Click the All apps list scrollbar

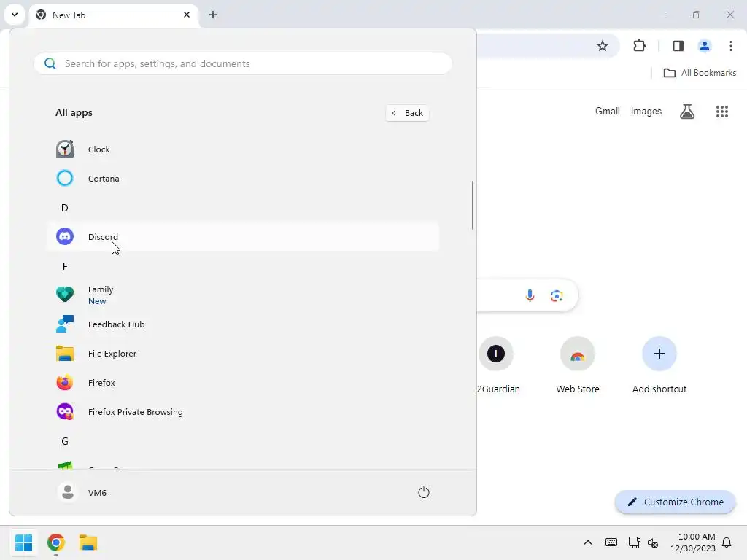pyautogui.click(x=473, y=205)
